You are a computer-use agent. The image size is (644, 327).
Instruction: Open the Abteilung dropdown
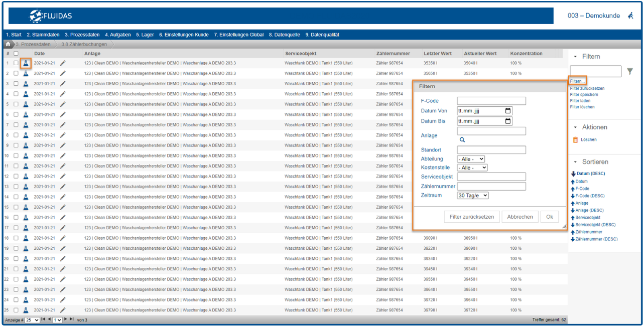click(x=470, y=159)
